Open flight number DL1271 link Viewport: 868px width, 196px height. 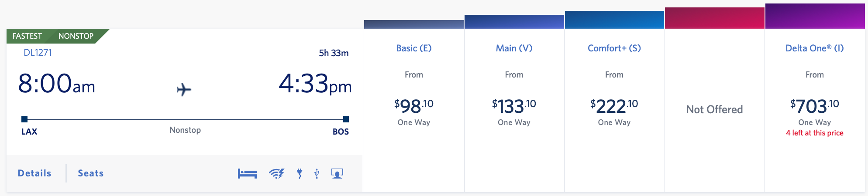click(38, 53)
